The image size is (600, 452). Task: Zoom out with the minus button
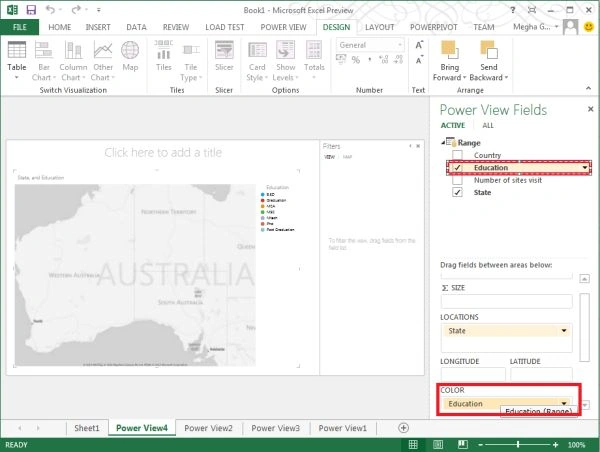pyautogui.click(x=481, y=445)
